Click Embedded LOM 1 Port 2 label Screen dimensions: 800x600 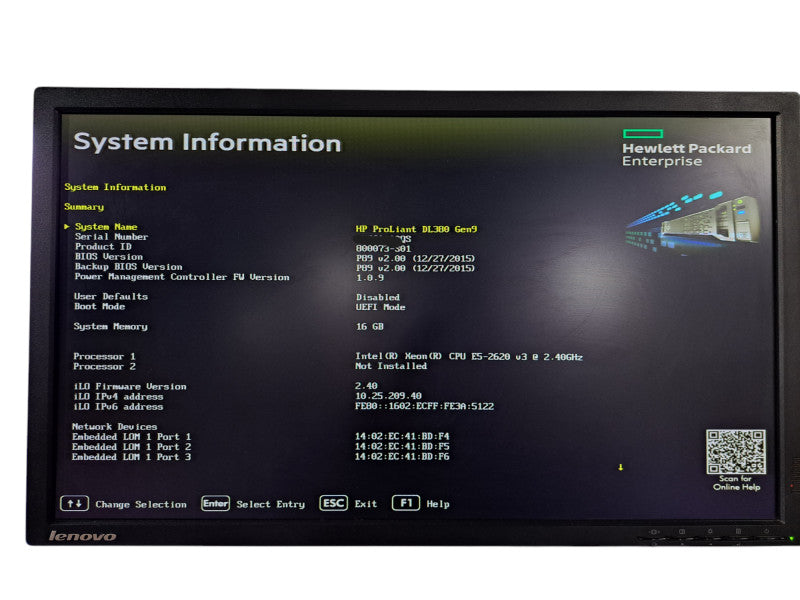(132, 447)
